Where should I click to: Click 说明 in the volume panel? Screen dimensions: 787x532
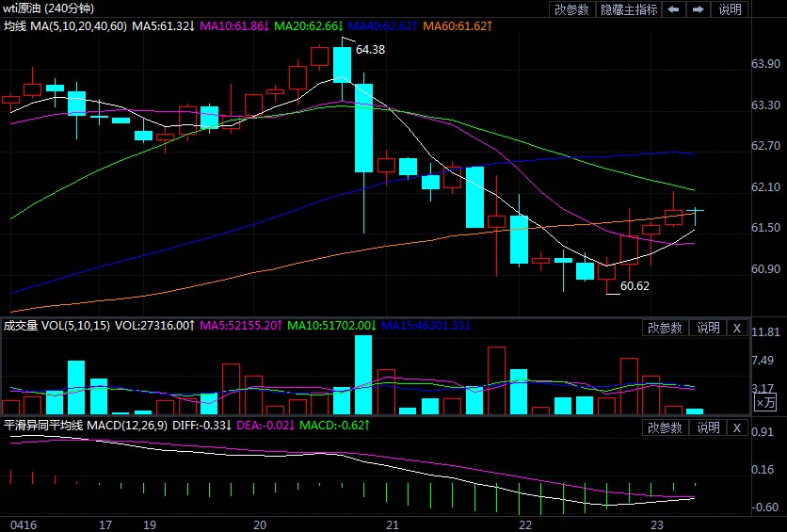[708, 328]
